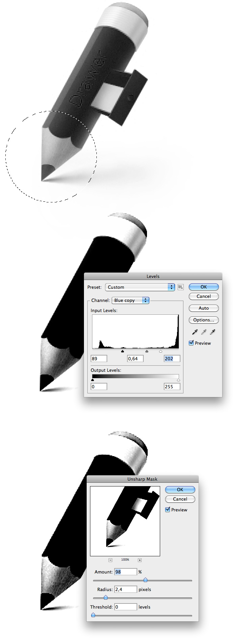Select the gray point eyedropper in Levels
Screen dimensions: 236x644
203,332
